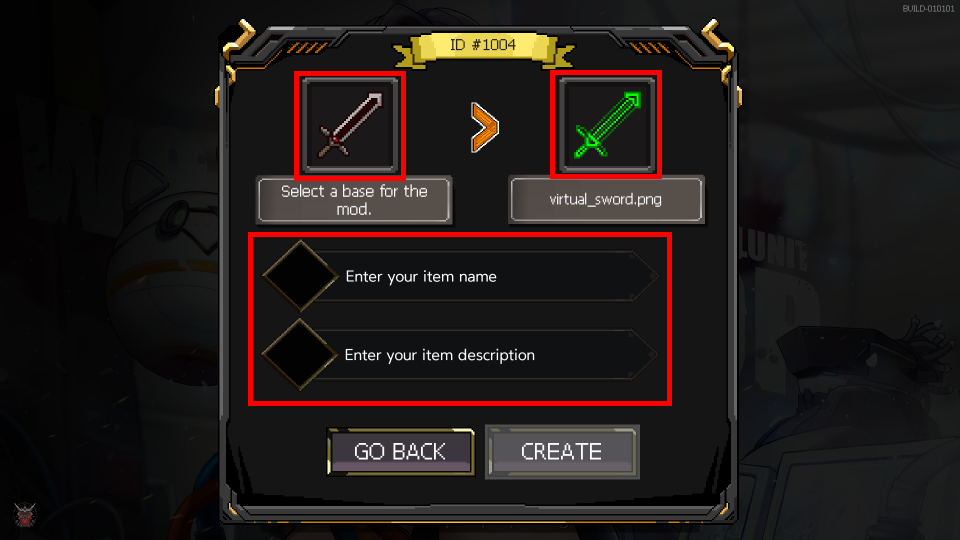Click the pointed right end of description field
This screenshot has width=960, height=540.
646,354
